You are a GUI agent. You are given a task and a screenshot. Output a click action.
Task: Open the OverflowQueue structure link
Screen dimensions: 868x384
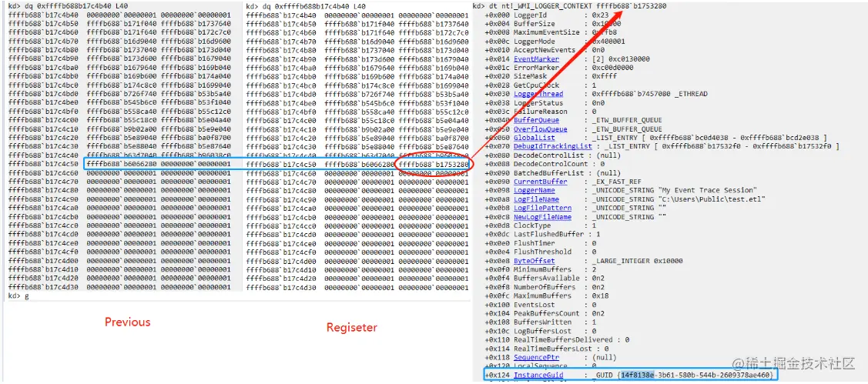click(541, 129)
